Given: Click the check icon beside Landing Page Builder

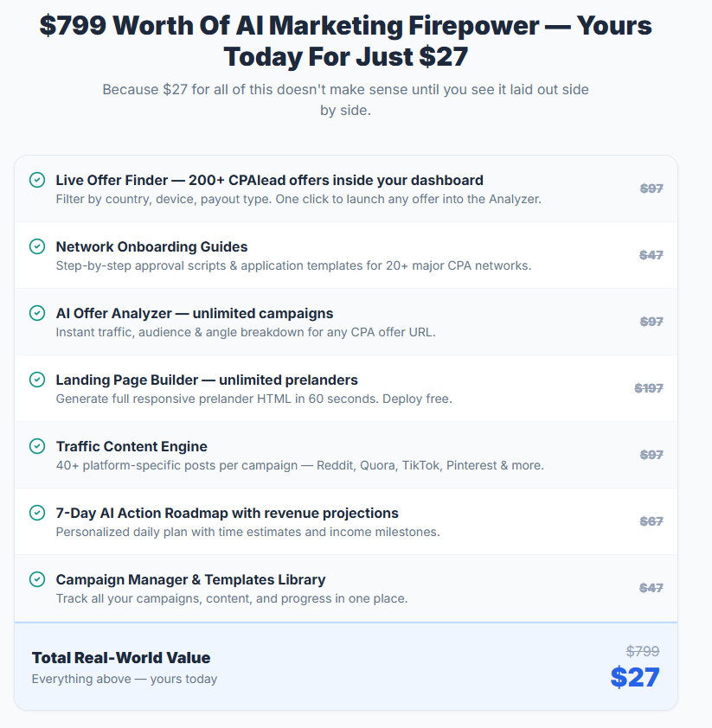Looking at the screenshot, I should coord(37,380).
